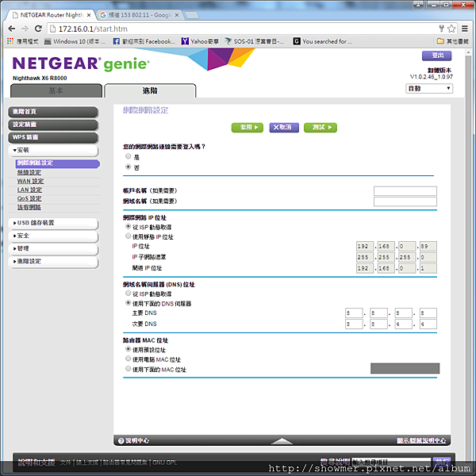Click the purple Cancel button
This screenshot has height=476, width=476.
284,128
